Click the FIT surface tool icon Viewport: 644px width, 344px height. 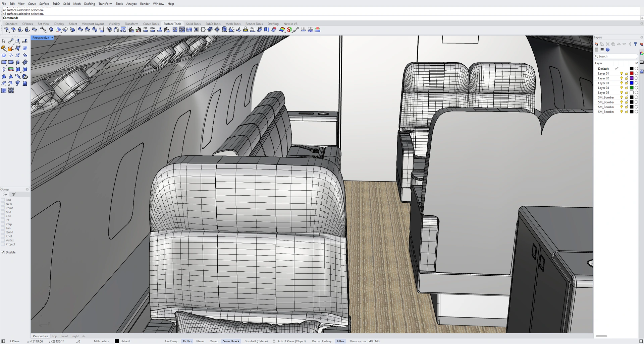[145, 30]
